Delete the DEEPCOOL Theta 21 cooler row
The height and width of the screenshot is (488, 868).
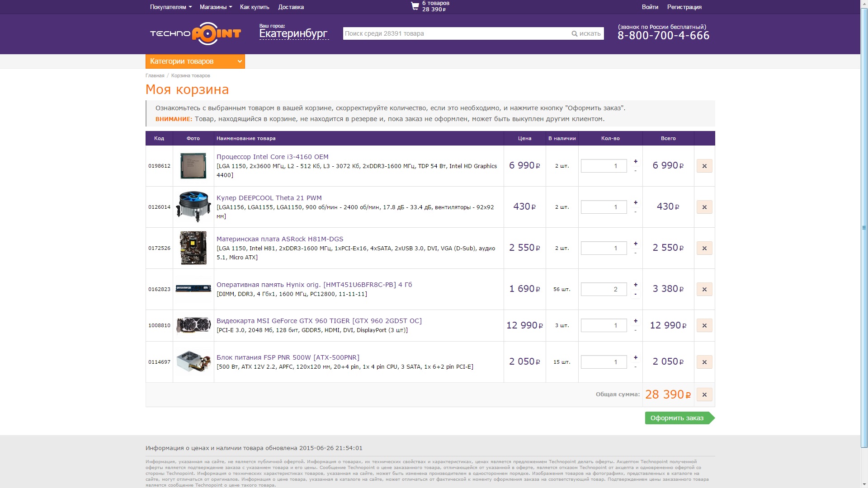pos(704,207)
